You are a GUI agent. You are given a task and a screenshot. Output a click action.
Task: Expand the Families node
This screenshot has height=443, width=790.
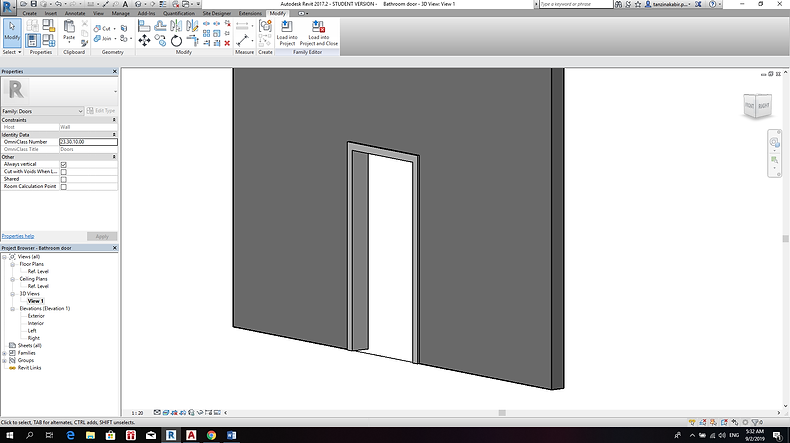click(x=5, y=353)
